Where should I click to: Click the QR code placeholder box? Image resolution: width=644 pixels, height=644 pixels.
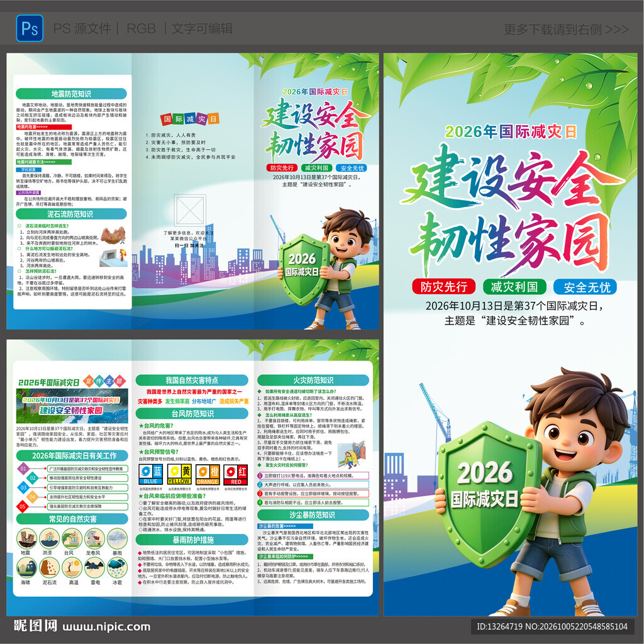coord(190,211)
